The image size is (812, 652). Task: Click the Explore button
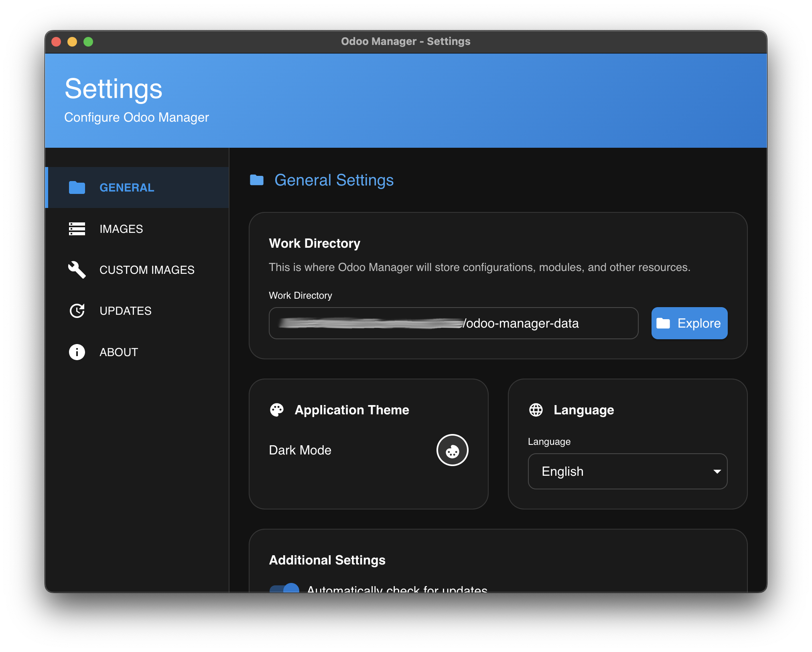coord(689,323)
